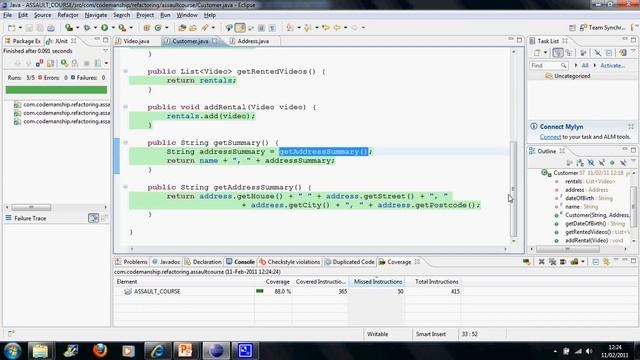
Task: Click the Activate... link in Task List
Action: click(612, 65)
